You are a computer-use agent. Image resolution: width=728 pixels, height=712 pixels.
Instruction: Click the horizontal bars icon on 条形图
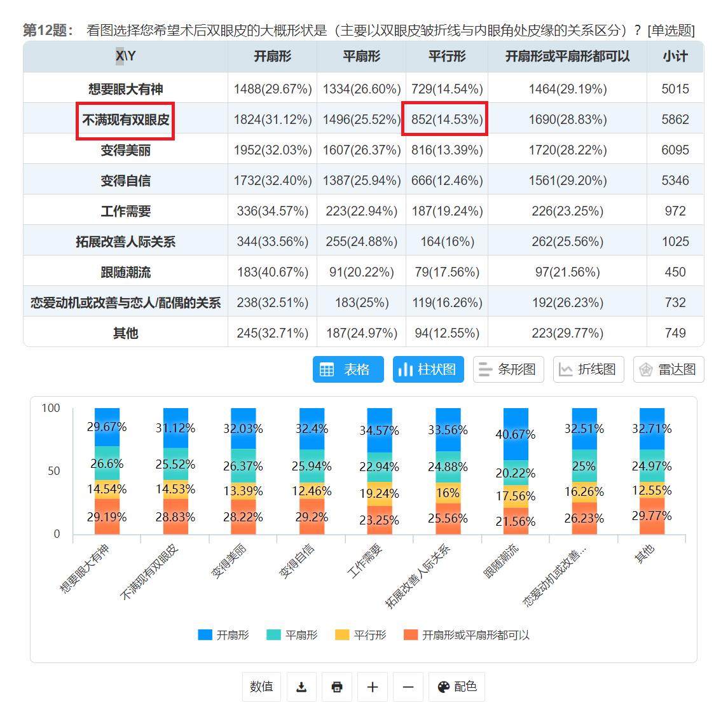click(486, 369)
